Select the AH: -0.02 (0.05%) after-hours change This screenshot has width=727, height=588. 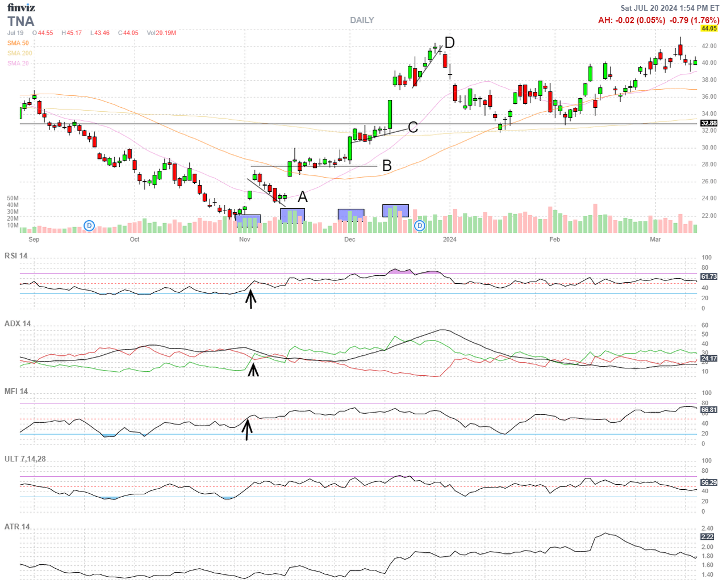tap(632, 20)
